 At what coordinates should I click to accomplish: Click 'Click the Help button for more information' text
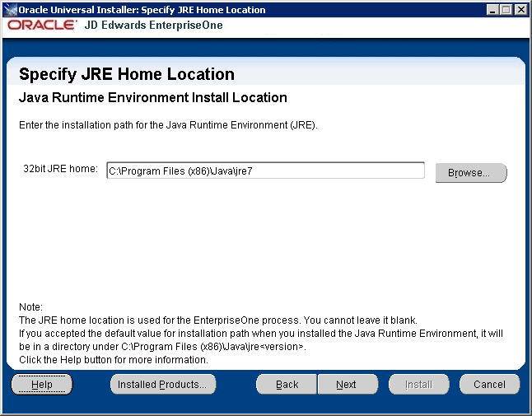(x=114, y=360)
